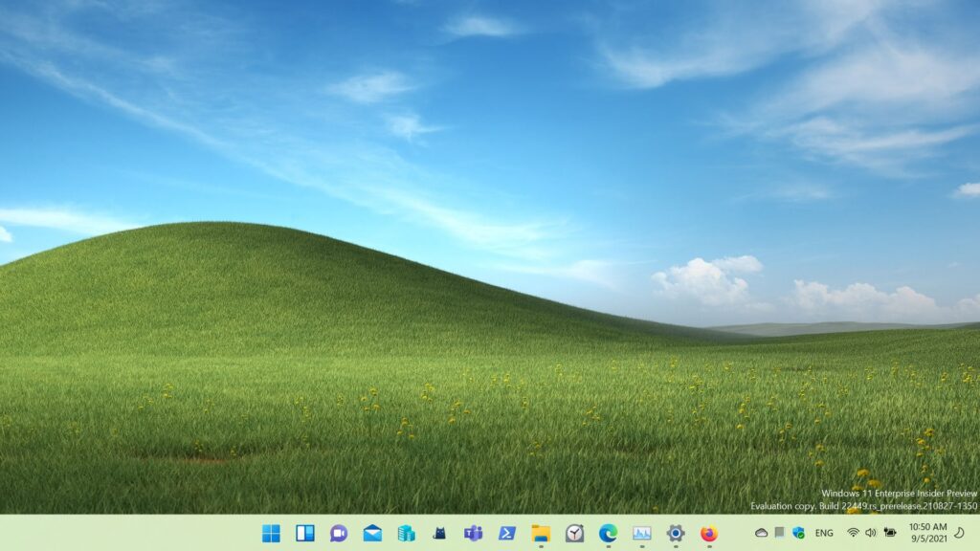Open the clock and date flyout
980x551 pixels.
(927, 533)
